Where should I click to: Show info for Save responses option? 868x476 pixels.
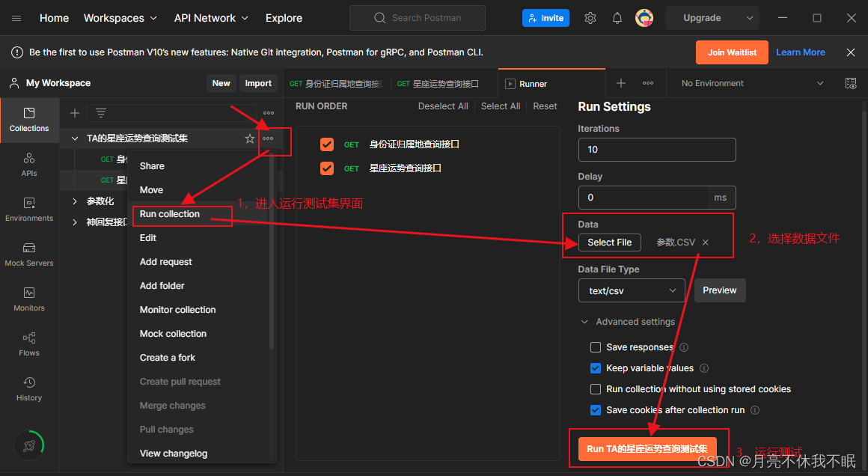click(684, 347)
